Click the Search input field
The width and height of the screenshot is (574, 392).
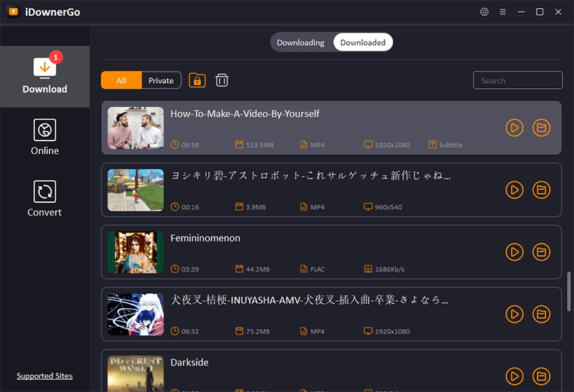[517, 80]
